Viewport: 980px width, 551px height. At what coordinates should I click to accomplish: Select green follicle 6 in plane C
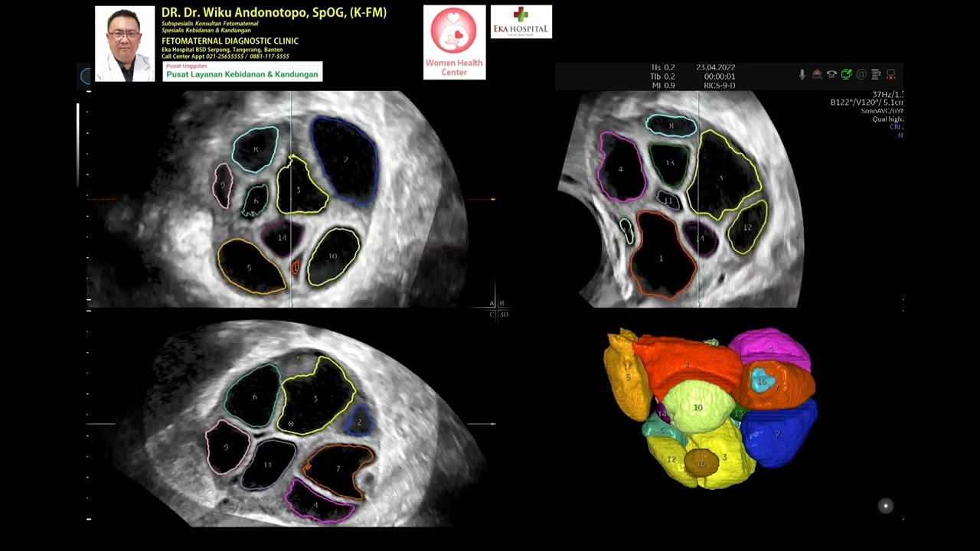[254, 396]
